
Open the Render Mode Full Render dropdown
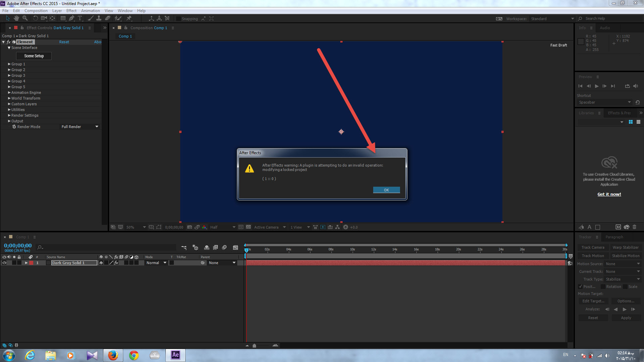click(80, 127)
